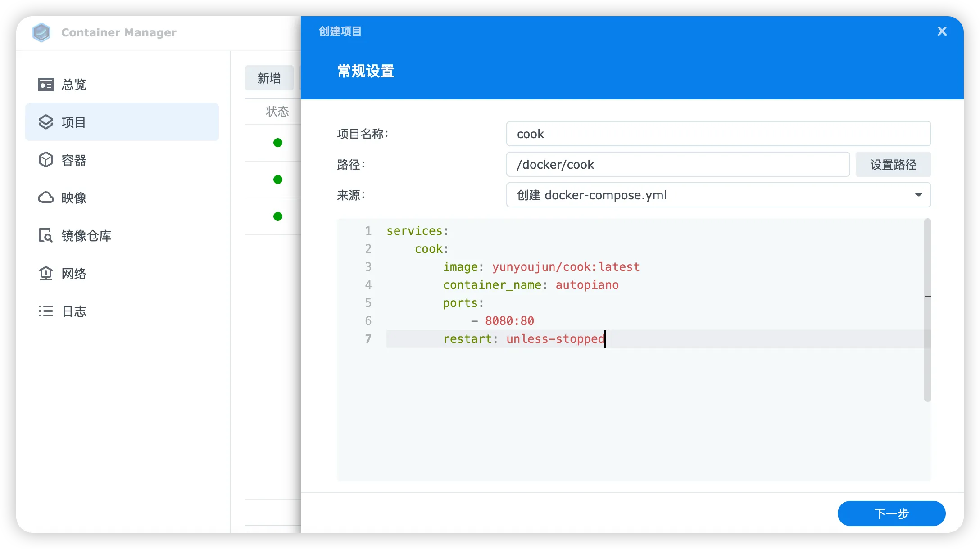The image size is (980, 549).
Task: Click line number 7 in editor gutter
Action: (x=368, y=339)
